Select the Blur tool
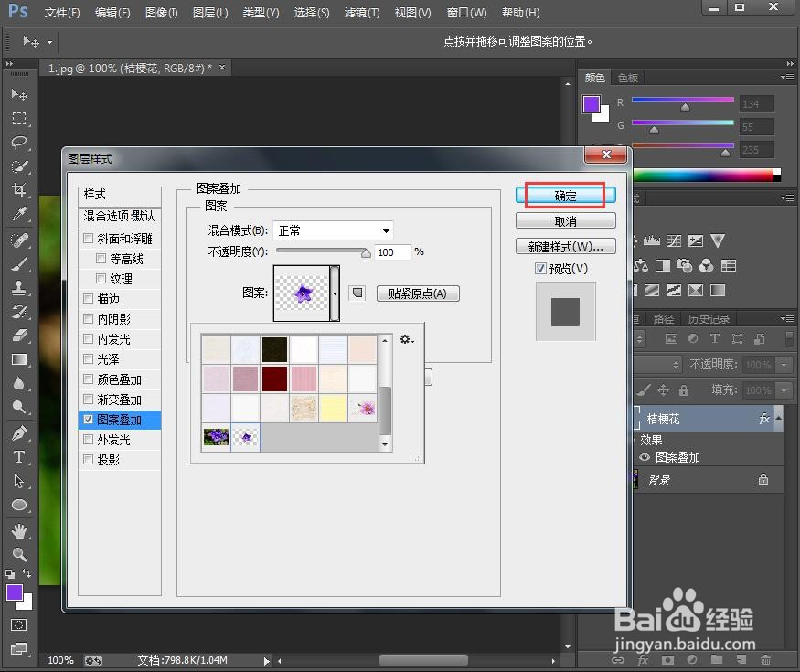This screenshot has height=672, width=800. (x=19, y=383)
